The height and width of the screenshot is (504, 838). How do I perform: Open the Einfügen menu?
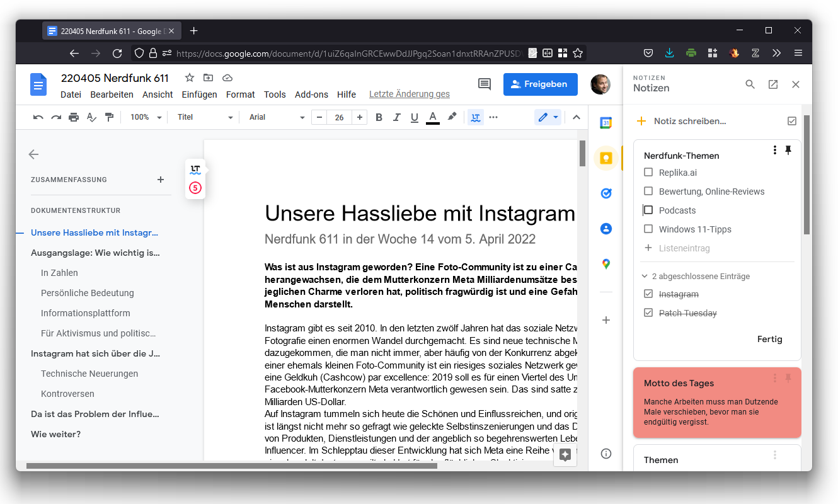coord(199,94)
